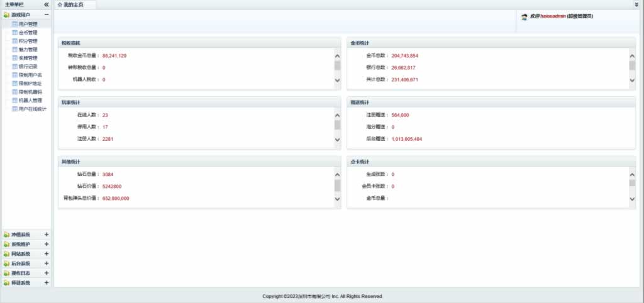
Task: Click the 用户管理 table icon in sidebar
Action: point(14,24)
